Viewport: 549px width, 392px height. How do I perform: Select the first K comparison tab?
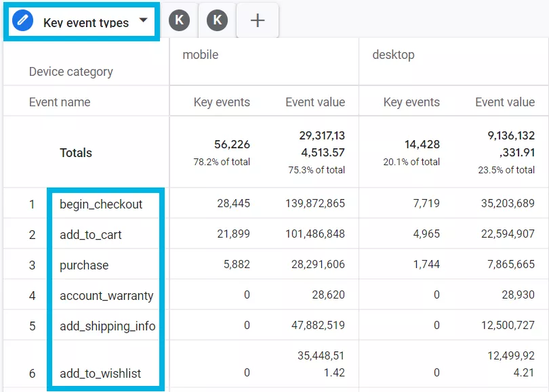179,20
